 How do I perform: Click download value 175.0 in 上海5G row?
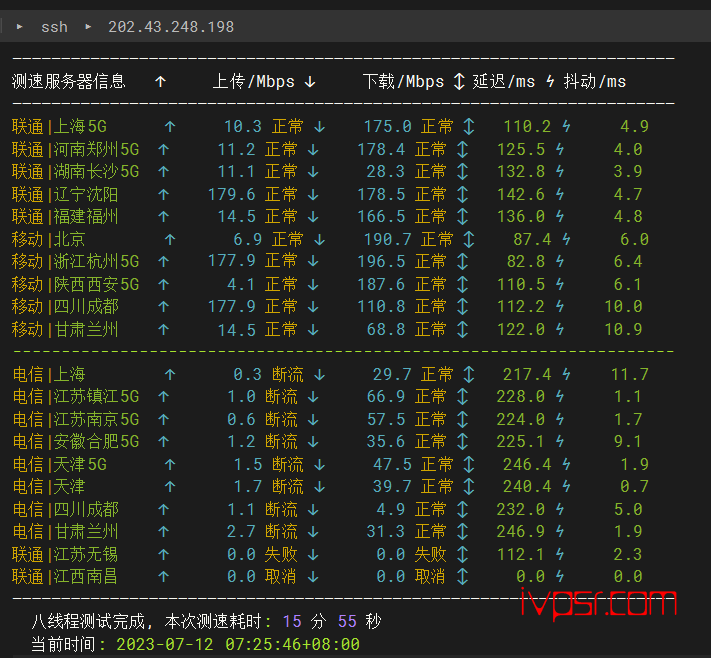388,127
